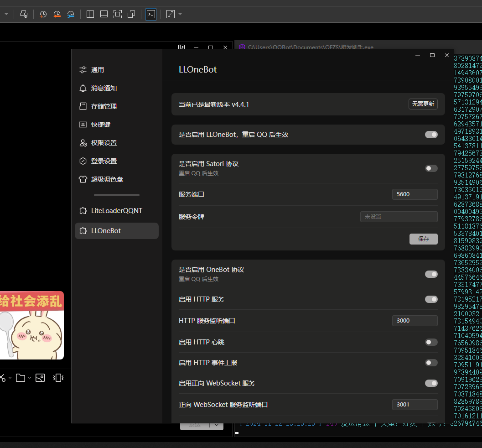Click the scissors screenshot icon in chat toolbar
This screenshot has height=448, width=482.
tap(2, 378)
